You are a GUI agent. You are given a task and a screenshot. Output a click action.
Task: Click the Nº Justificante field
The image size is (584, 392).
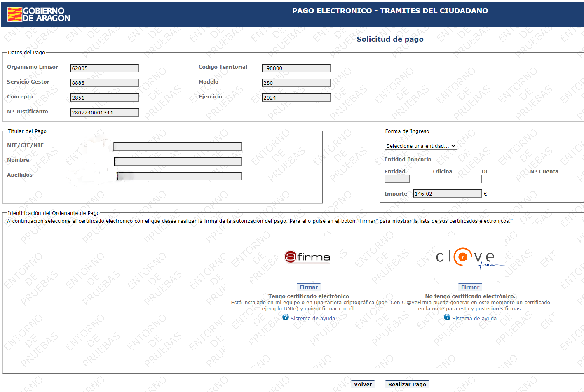coord(104,113)
